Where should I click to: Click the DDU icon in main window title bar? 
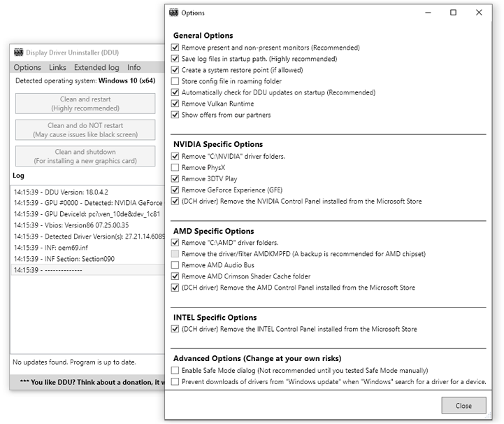19,52
